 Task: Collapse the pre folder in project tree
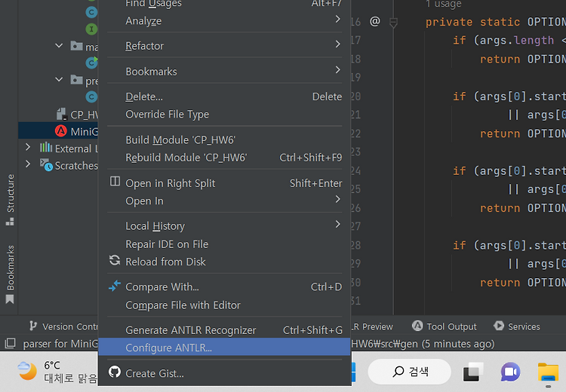point(59,79)
